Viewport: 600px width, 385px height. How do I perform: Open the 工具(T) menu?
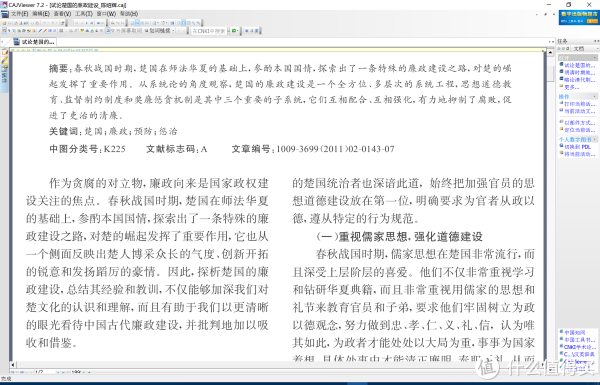click(83, 14)
